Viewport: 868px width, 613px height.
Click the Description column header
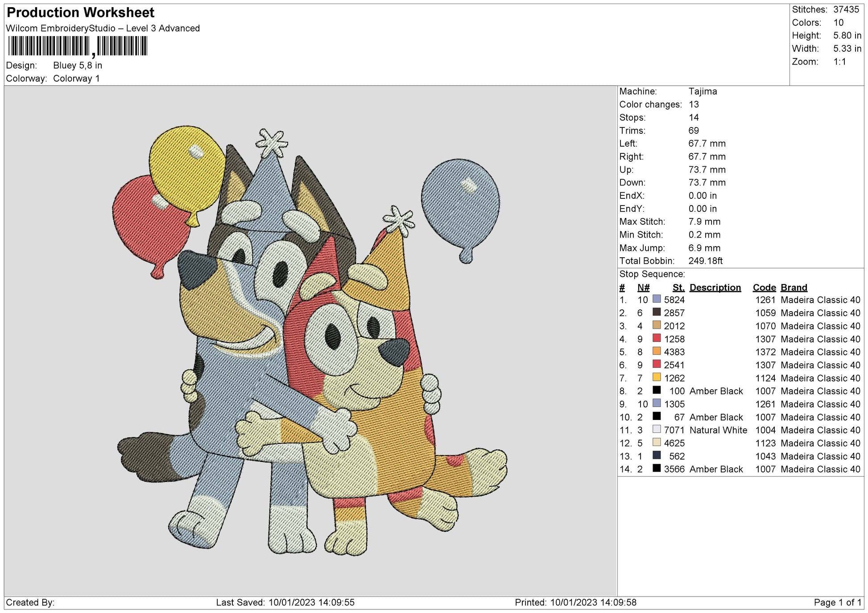[x=715, y=288]
